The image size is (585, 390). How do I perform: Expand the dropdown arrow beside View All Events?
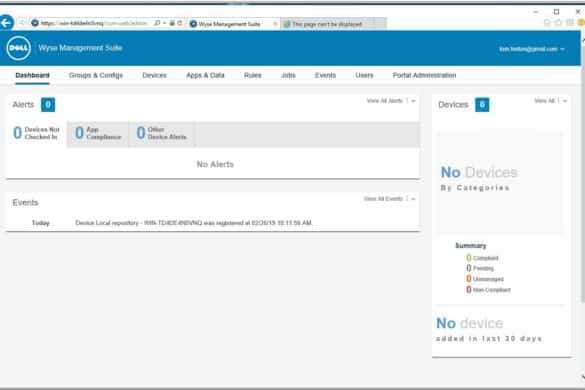pyautogui.click(x=413, y=199)
